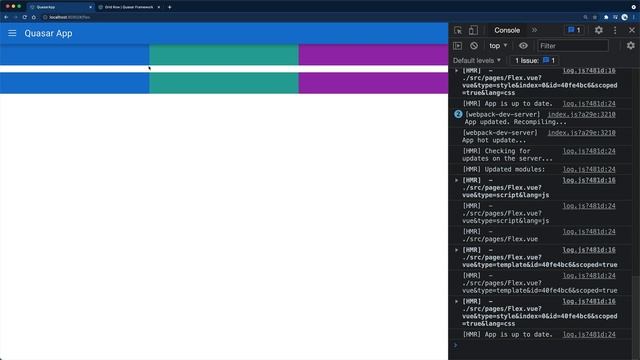Open the DevTools three-dot customize menu

[615, 30]
